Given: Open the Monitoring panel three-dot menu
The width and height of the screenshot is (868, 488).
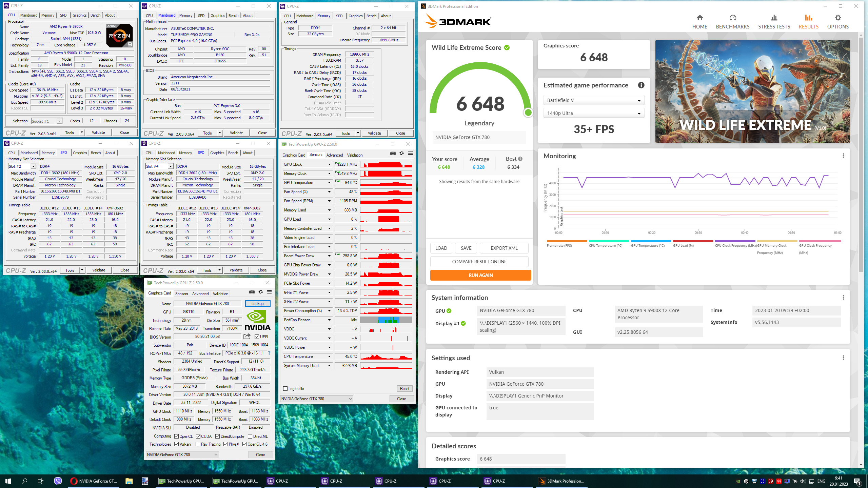Looking at the screenshot, I should (x=843, y=156).
